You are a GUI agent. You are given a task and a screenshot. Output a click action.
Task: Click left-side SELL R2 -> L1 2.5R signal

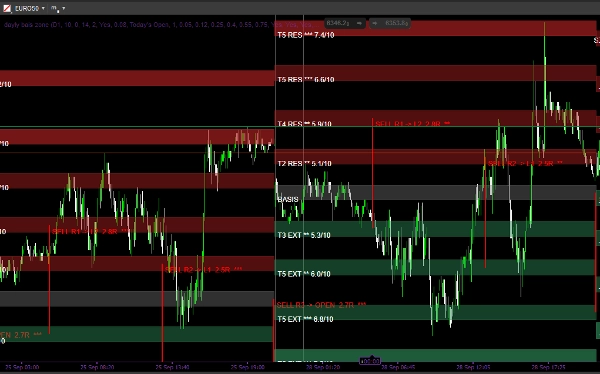coord(203,270)
